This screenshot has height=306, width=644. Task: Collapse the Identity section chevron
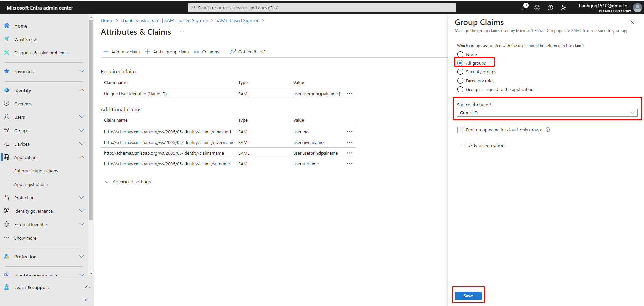point(82,90)
